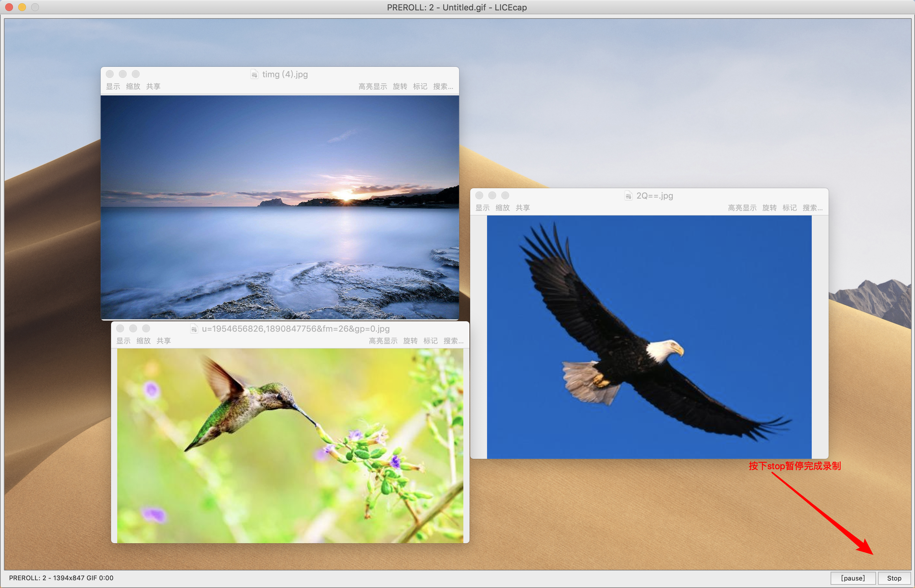Click the PREROLL: 2 - 1394x847 GIF status text
Screen dimensions: 915x588
coord(61,578)
